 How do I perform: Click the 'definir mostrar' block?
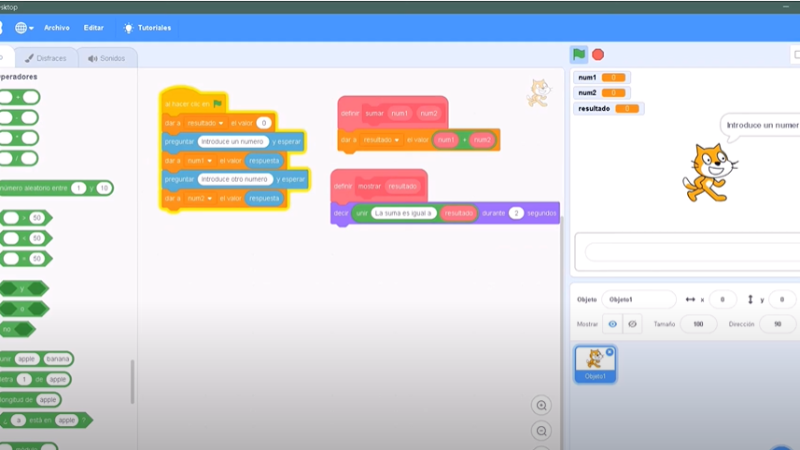pyautogui.click(x=379, y=186)
